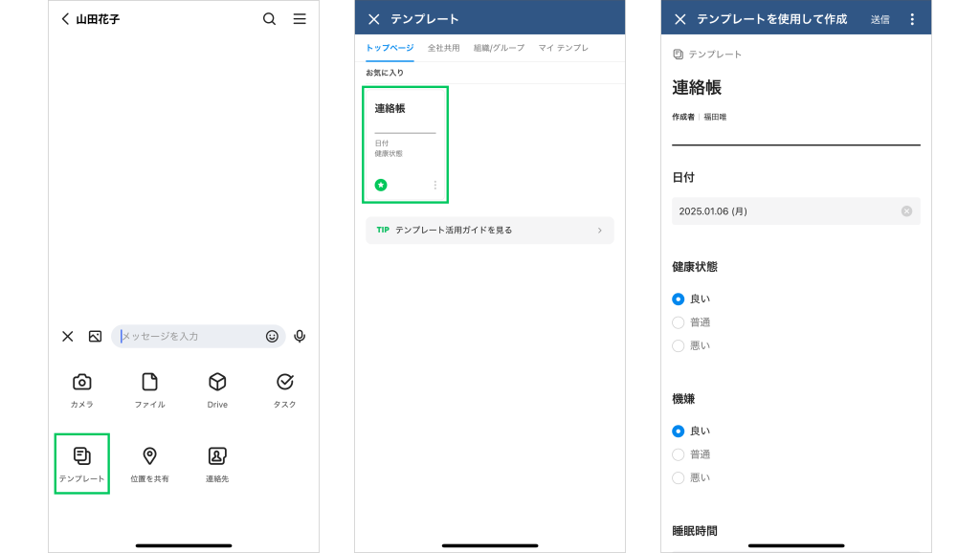Viewport: 980px width, 553px height.
Task: Open the 全社共用 template tab
Action: coord(444,47)
